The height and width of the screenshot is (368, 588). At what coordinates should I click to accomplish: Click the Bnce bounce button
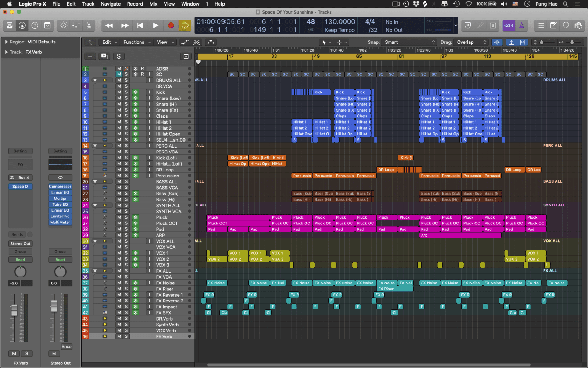pyautogui.click(x=66, y=347)
